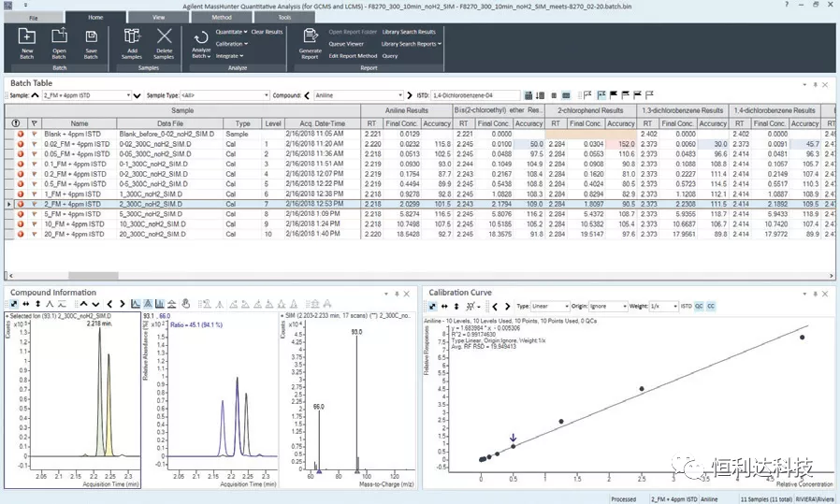The height and width of the screenshot is (504, 840).
Task: Switch to the Method ribbon tab
Action: pyautogui.click(x=222, y=17)
